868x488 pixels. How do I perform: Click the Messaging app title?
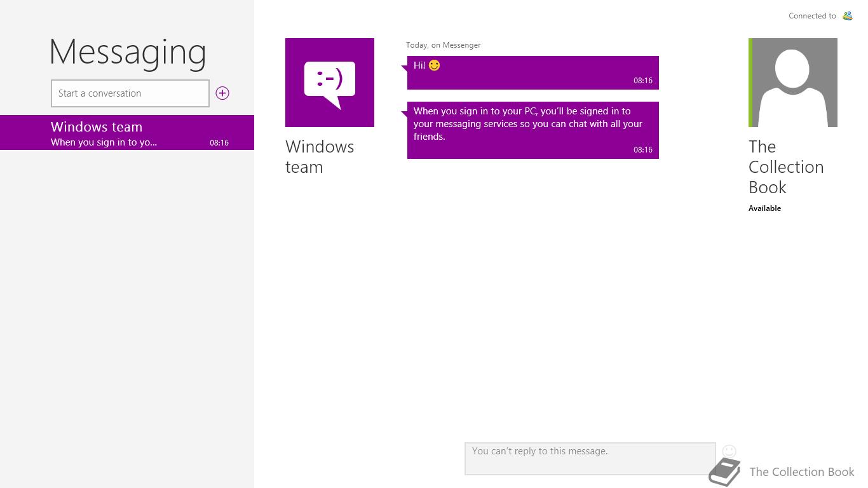(128, 52)
